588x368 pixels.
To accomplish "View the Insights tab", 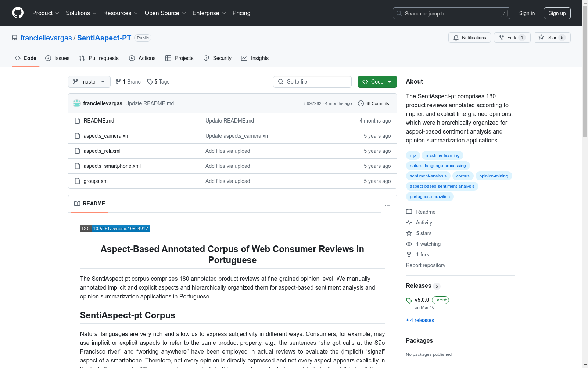I will (255, 58).
